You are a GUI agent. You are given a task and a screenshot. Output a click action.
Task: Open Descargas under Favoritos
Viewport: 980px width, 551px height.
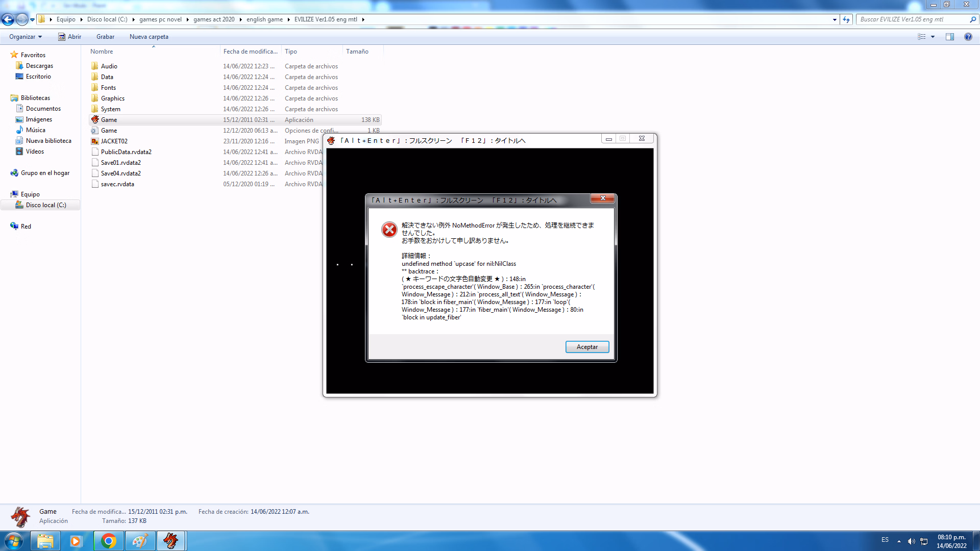(39, 66)
